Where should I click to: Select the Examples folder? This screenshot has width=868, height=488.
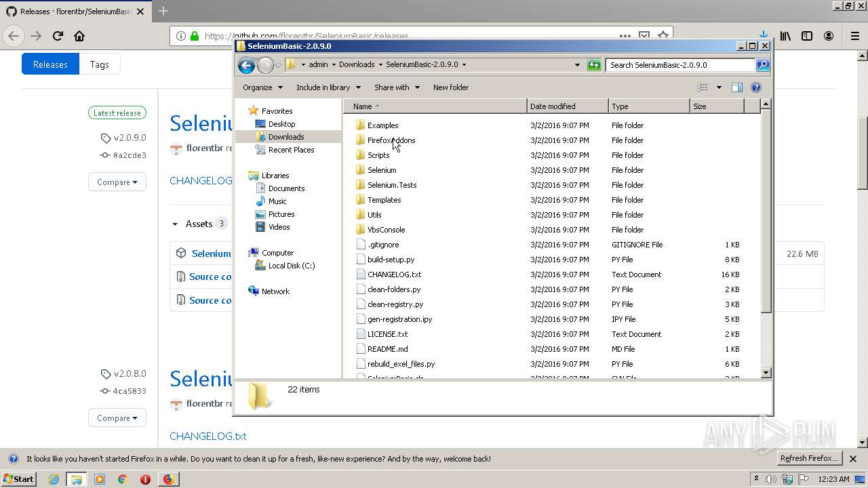pyautogui.click(x=382, y=125)
